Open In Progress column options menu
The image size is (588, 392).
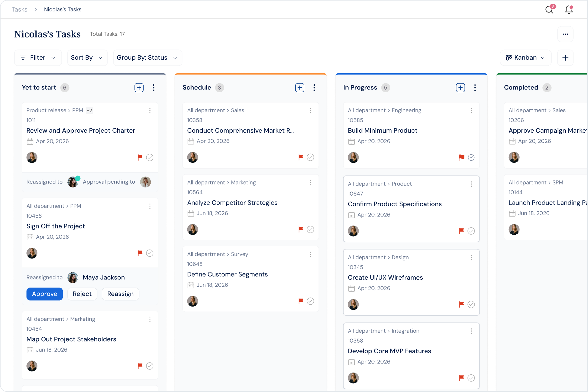[475, 88]
